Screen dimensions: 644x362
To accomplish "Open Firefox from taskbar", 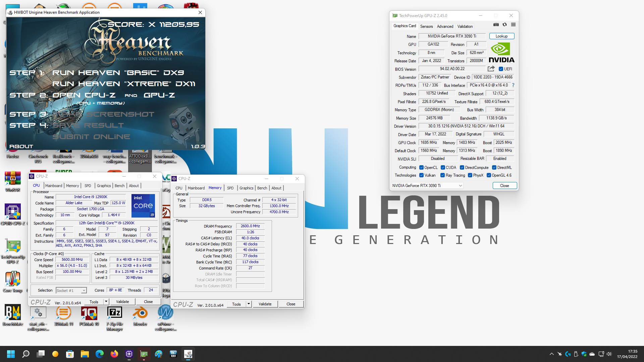I will pos(114,354).
